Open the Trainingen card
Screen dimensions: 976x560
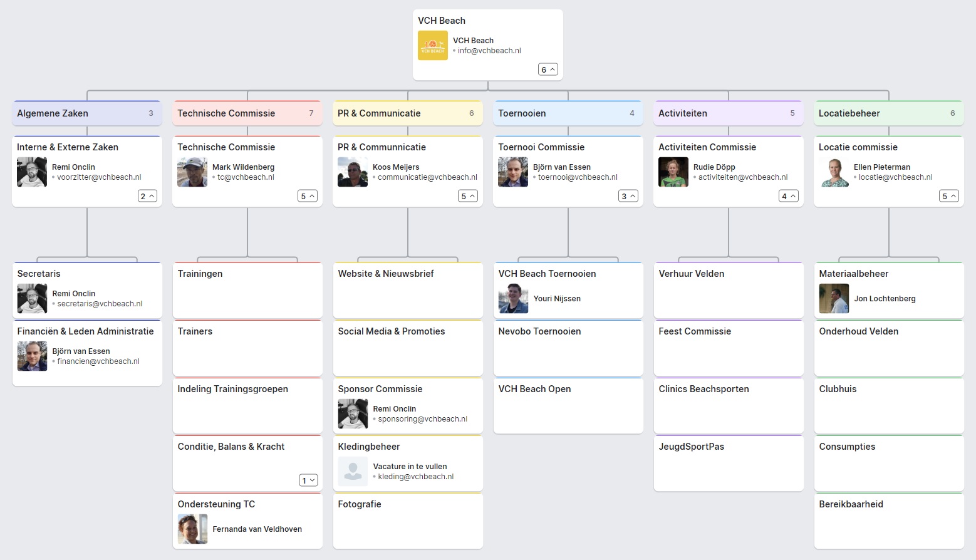(x=247, y=291)
